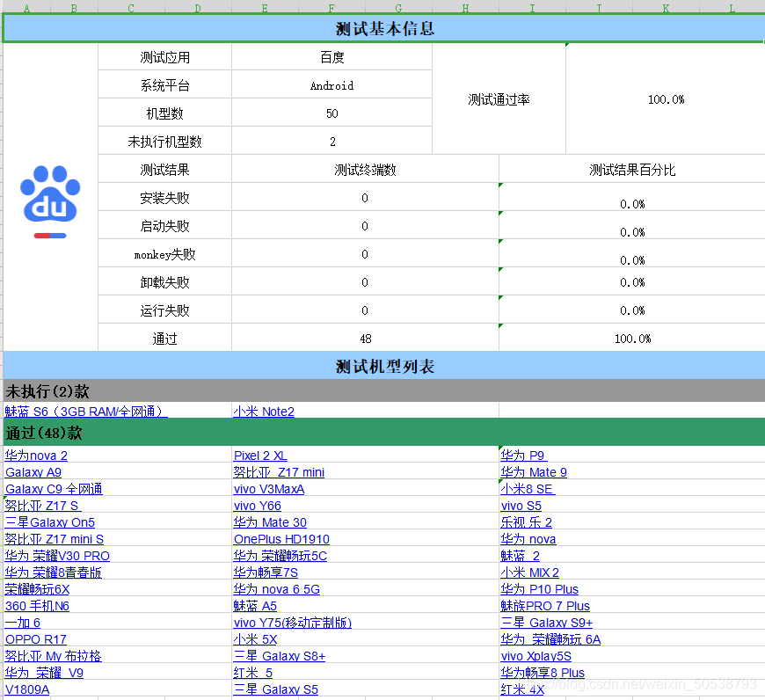Open the V1809A link
The height and width of the screenshot is (700, 765).
pos(26,689)
